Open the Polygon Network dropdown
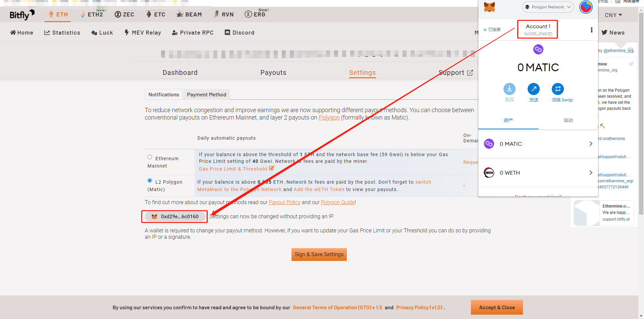This screenshot has height=319, width=644. 548,7
